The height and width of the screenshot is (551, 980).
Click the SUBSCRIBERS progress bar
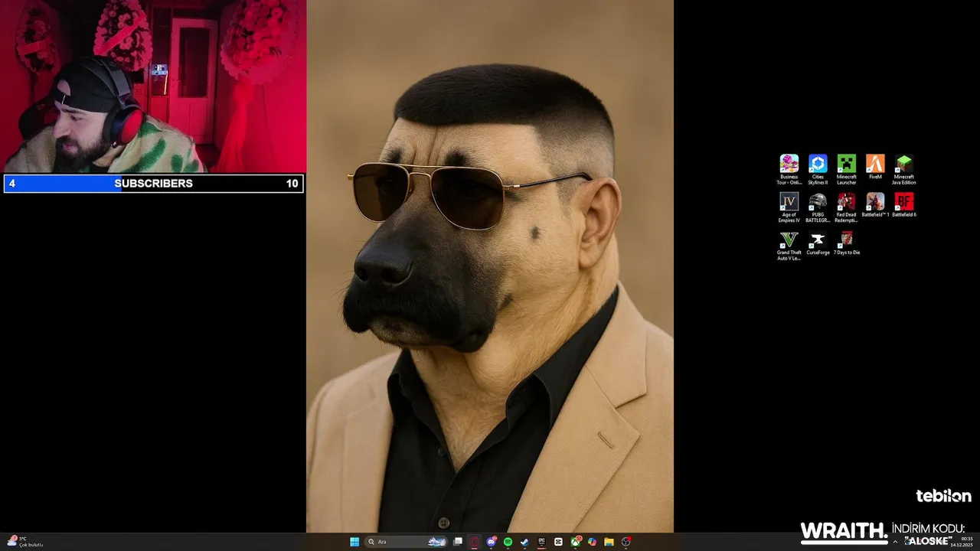click(x=153, y=184)
